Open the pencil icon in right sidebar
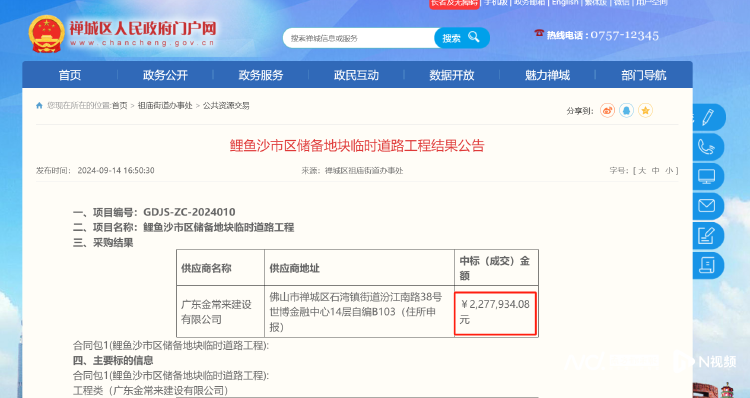The height and width of the screenshot is (398, 750). 708,117
